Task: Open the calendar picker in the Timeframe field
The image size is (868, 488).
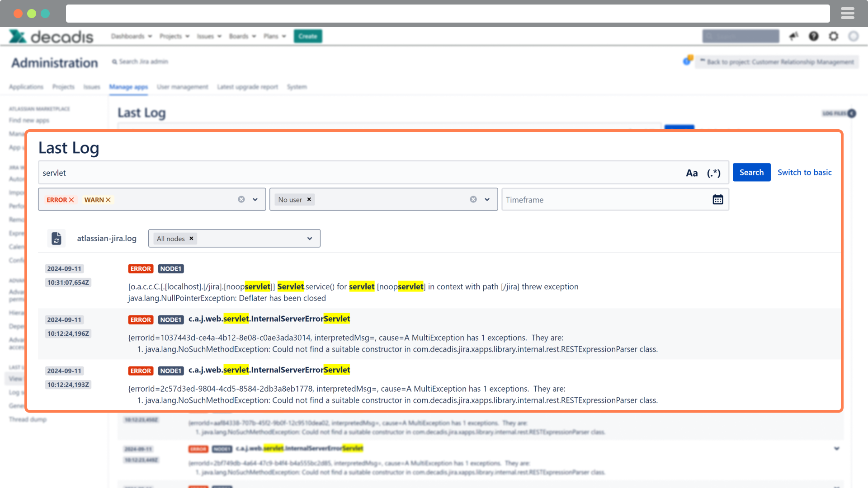Action: coord(718,199)
